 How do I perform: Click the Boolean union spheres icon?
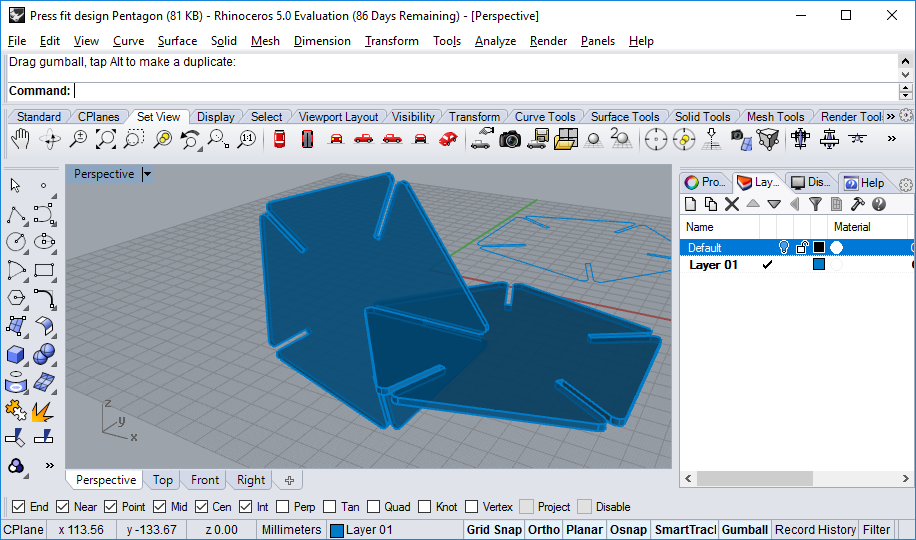pyautogui.click(x=44, y=354)
